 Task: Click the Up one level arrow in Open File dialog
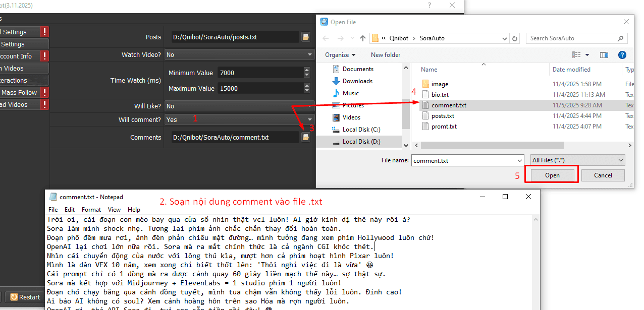tap(363, 38)
